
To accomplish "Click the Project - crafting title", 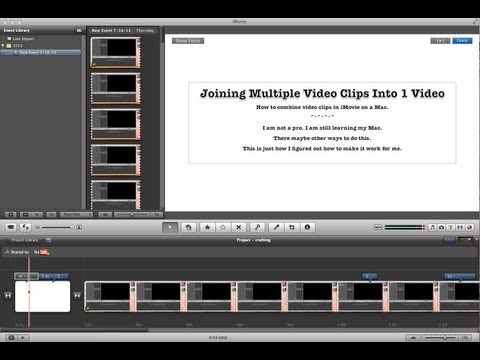I will [253, 240].
